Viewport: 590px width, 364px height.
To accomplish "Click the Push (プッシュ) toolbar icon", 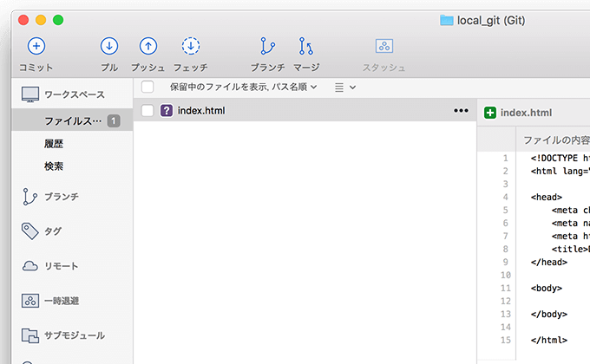I will click(148, 47).
